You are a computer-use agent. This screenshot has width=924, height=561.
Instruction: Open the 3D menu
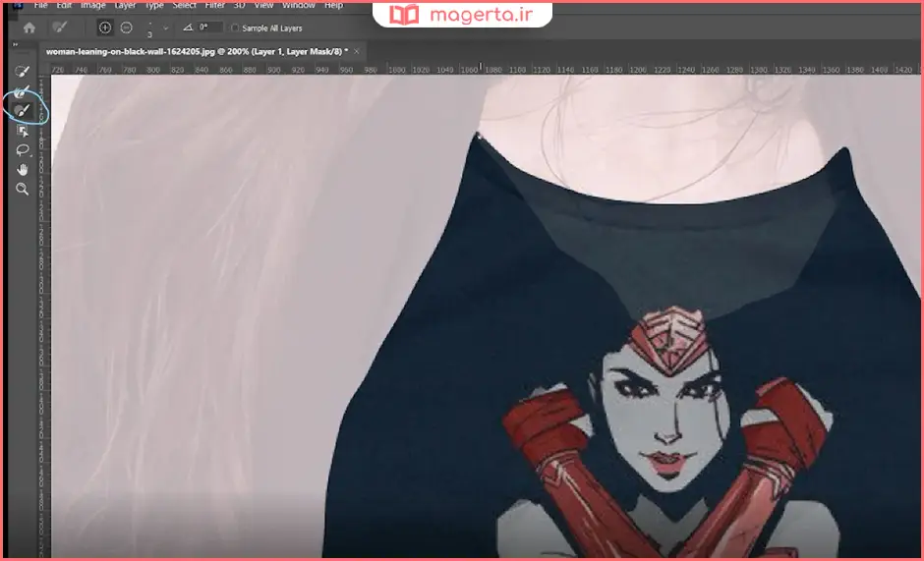(239, 5)
